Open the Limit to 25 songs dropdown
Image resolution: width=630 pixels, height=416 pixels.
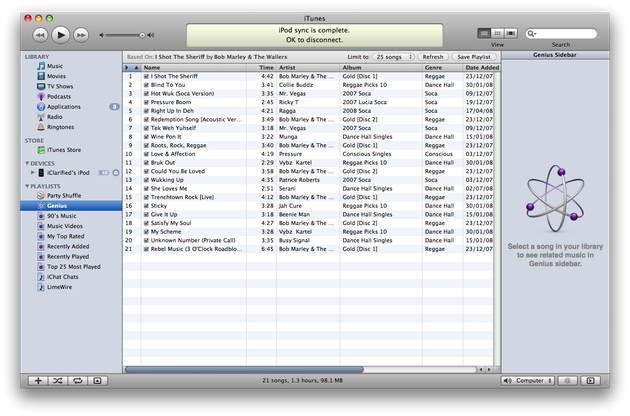point(393,57)
